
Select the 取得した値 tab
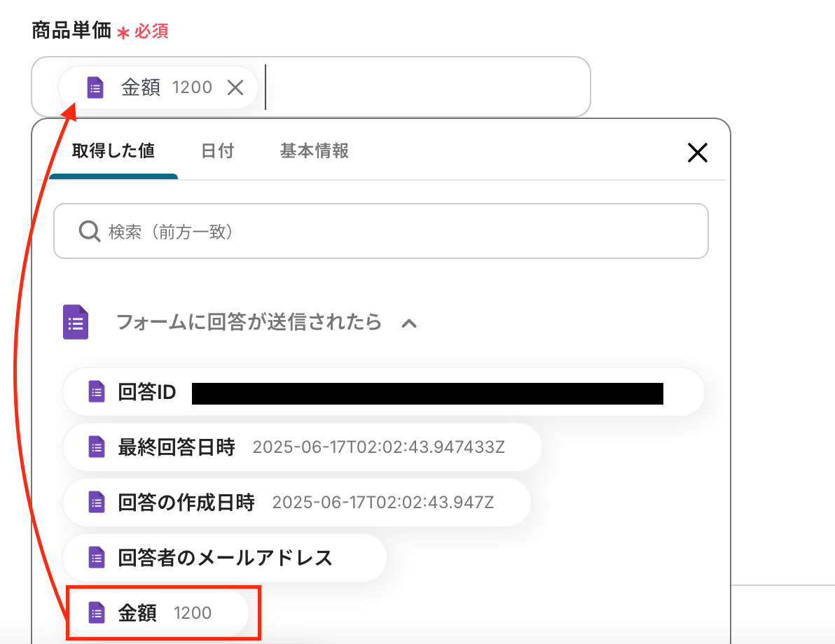(x=113, y=150)
